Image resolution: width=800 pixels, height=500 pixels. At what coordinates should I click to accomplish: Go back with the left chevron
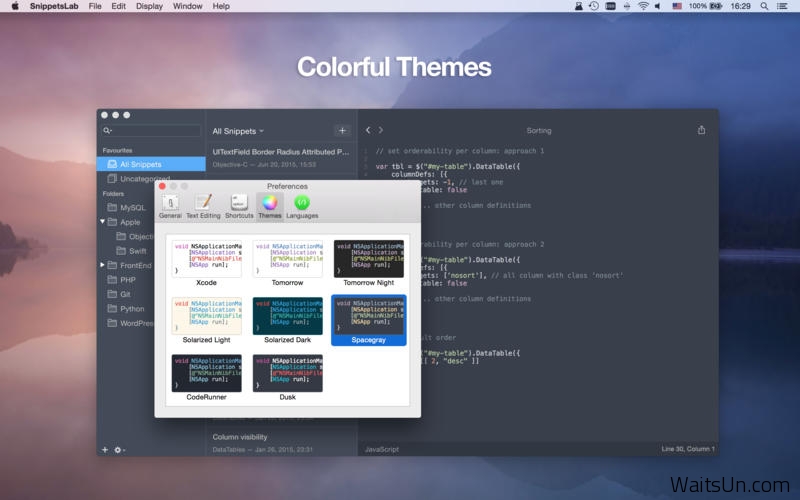368,130
